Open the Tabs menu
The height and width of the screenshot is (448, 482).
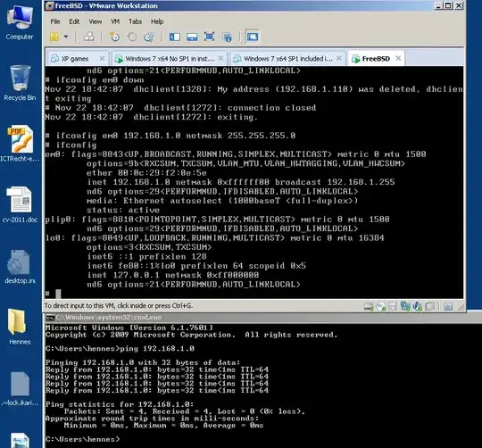tap(135, 21)
